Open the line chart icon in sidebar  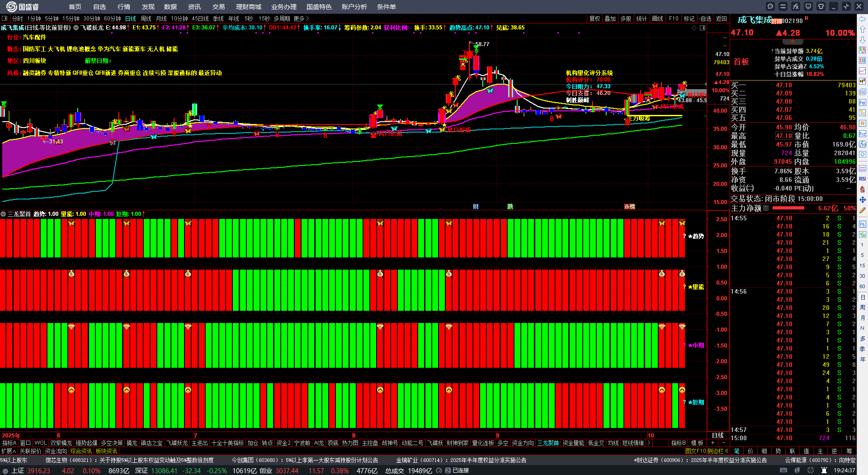point(863,71)
